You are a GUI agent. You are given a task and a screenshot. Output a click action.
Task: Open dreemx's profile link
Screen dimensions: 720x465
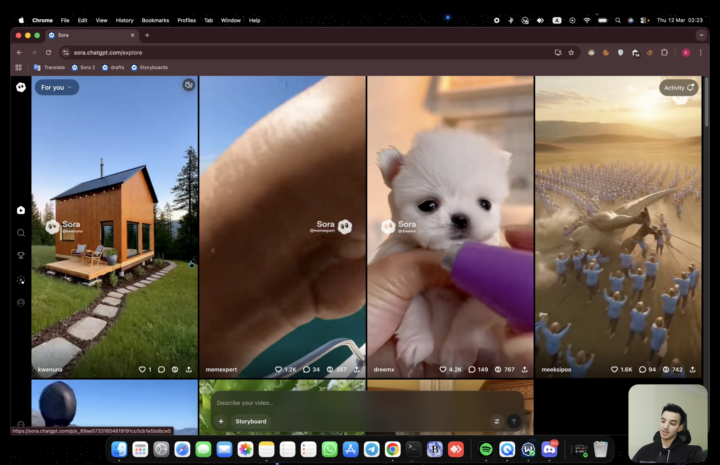tap(384, 370)
